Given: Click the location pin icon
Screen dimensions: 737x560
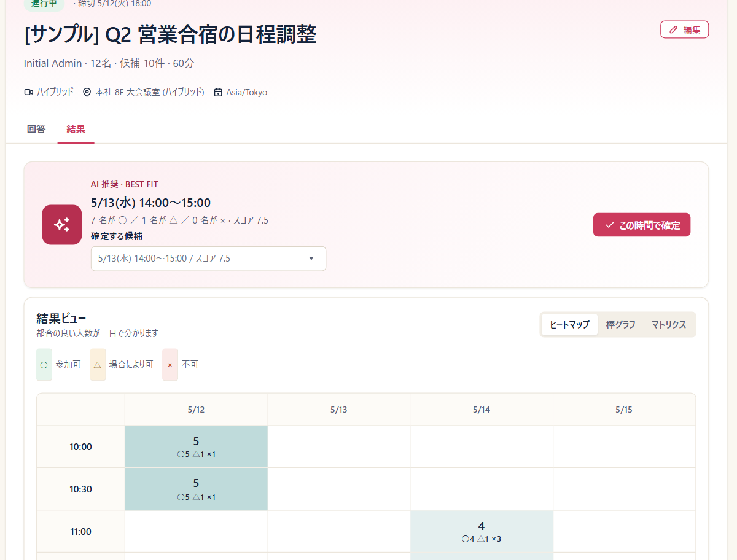Looking at the screenshot, I should tap(87, 92).
